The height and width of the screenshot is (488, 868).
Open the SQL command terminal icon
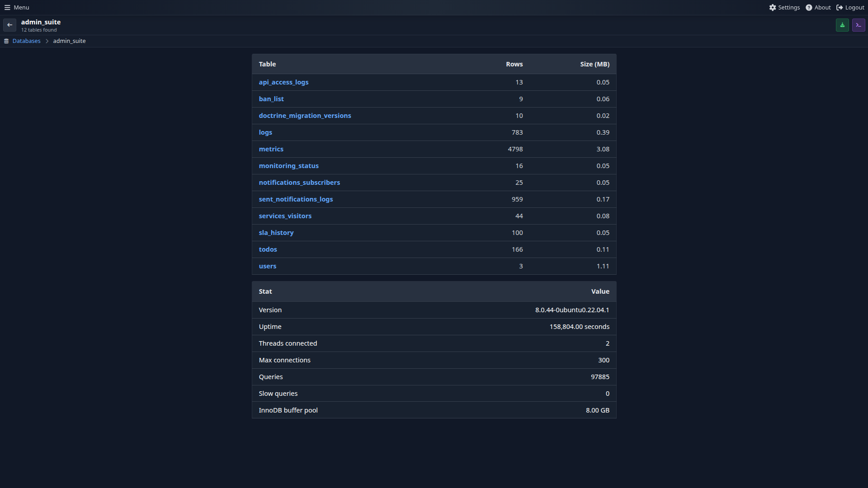point(859,25)
